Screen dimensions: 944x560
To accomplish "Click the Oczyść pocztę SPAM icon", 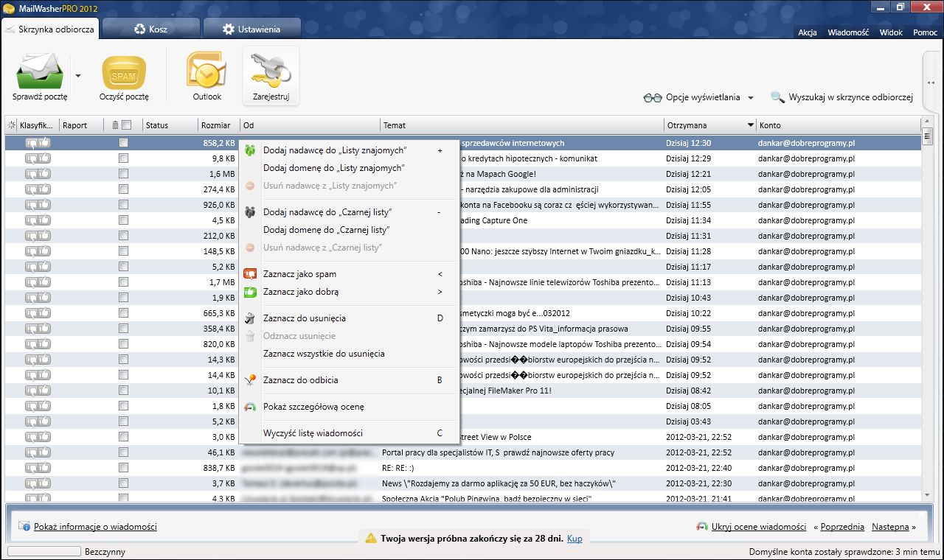I will click(124, 72).
